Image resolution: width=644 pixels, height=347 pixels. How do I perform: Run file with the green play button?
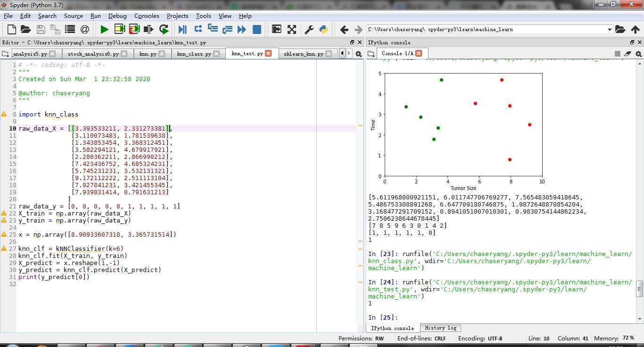(x=104, y=29)
